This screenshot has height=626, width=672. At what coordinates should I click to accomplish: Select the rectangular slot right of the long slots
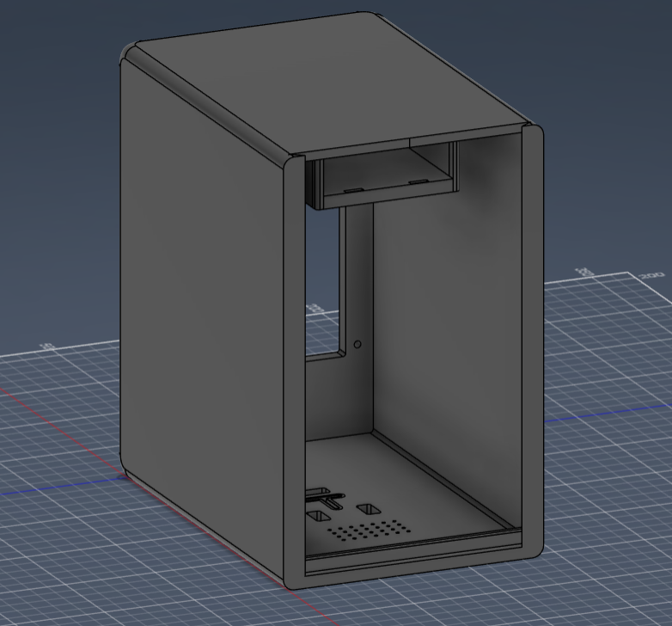point(369,510)
